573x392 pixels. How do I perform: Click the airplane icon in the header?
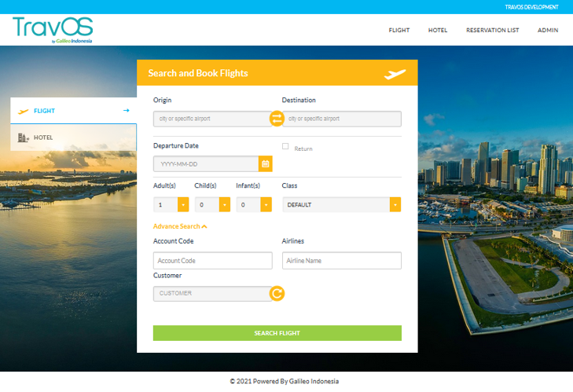point(395,74)
